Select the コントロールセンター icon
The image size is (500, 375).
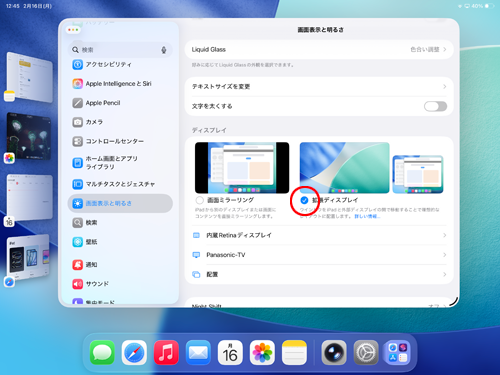77,141
